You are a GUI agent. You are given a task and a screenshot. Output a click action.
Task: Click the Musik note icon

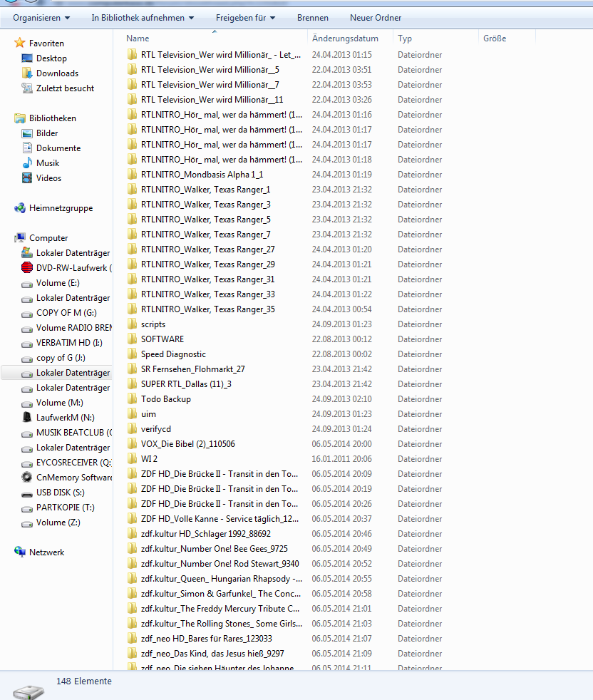27,163
